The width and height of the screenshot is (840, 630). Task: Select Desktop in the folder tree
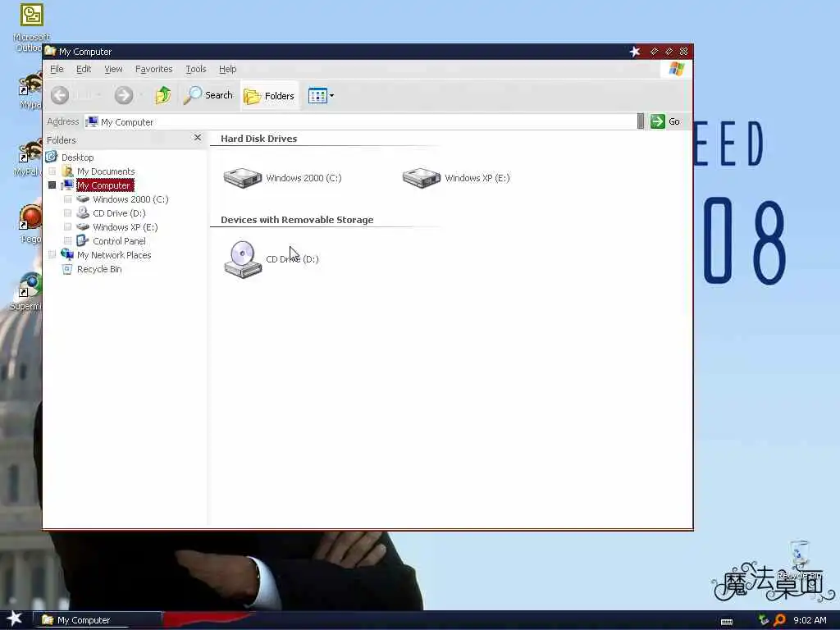[x=77, y=157]
